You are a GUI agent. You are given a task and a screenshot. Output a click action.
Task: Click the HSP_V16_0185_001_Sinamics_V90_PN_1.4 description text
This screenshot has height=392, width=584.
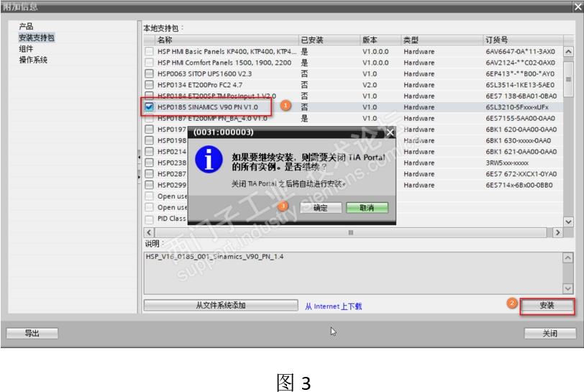point(214,257)
